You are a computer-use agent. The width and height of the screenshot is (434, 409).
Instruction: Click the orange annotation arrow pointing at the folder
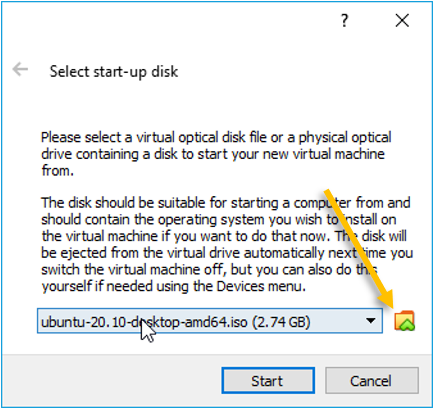point(359,248)
